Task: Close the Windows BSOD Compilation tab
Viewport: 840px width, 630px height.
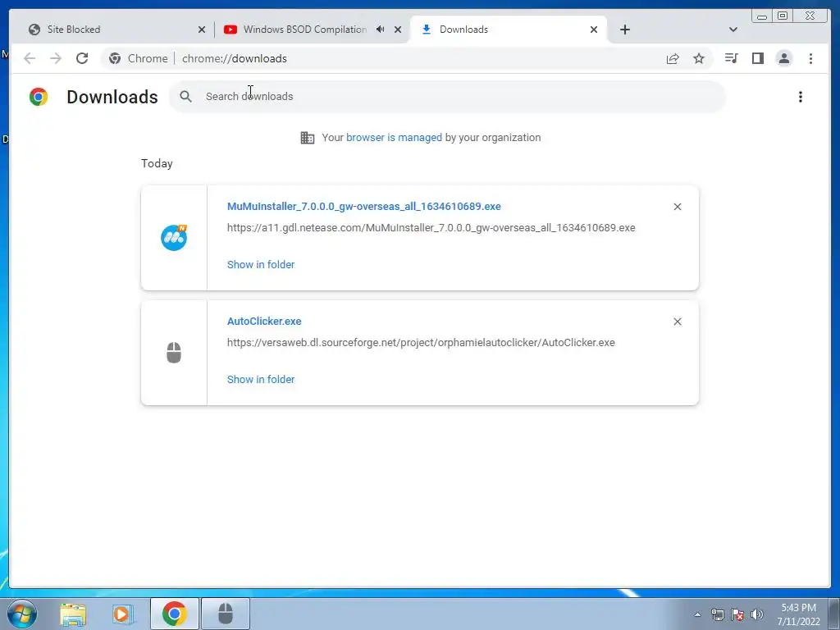Action: 398,30
